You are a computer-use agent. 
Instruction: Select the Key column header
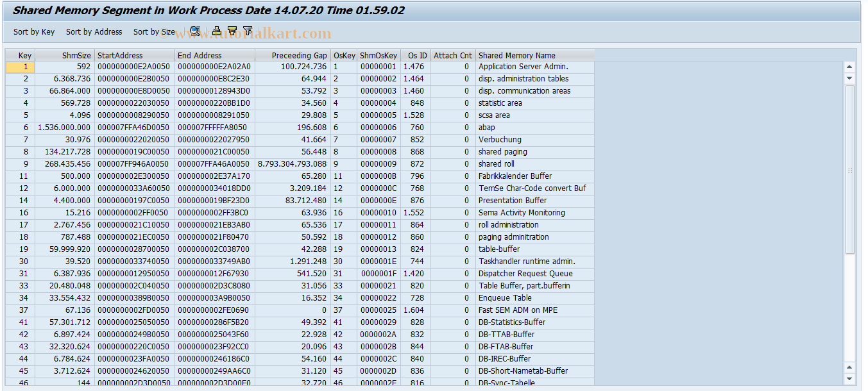(x=21, y=55)
